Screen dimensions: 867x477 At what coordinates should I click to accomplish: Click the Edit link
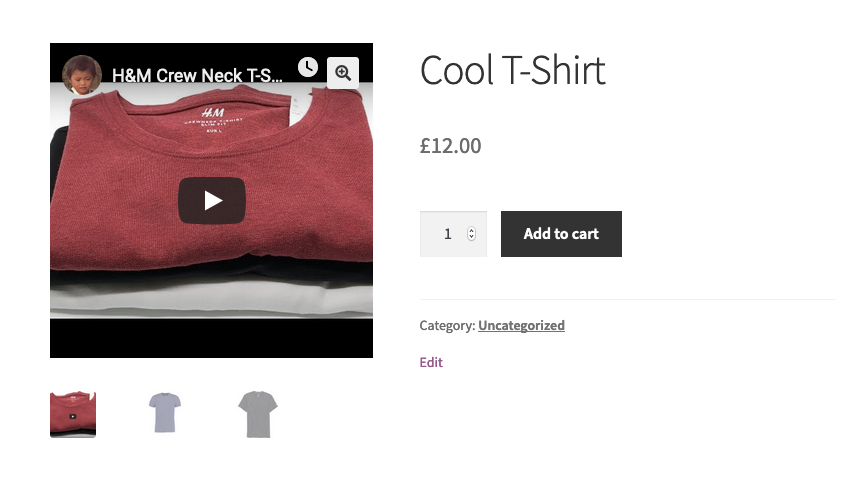[431, 362]
